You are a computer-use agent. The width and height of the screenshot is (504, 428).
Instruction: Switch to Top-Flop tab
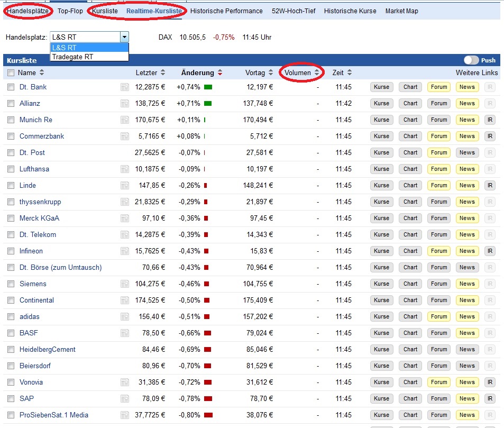pos(70,11)
